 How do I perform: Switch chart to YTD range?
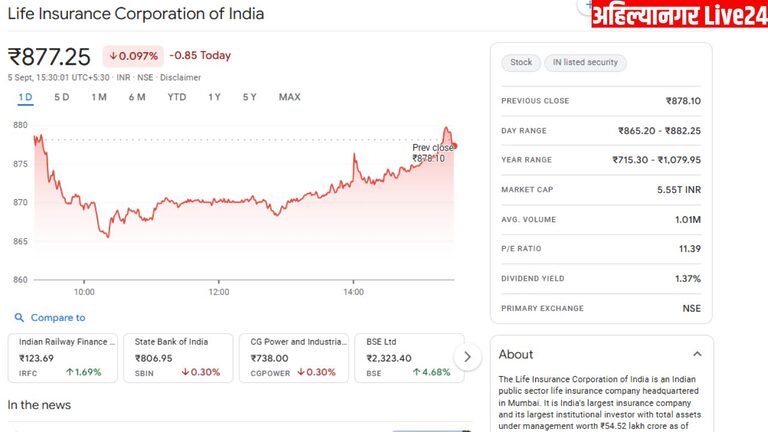[x=177, y=97]
